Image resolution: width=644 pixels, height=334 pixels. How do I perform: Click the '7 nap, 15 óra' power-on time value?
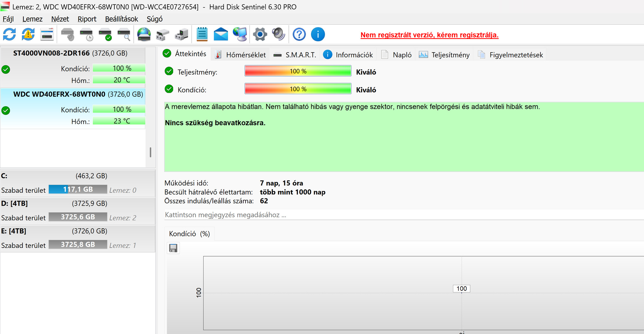coord(281,183)
